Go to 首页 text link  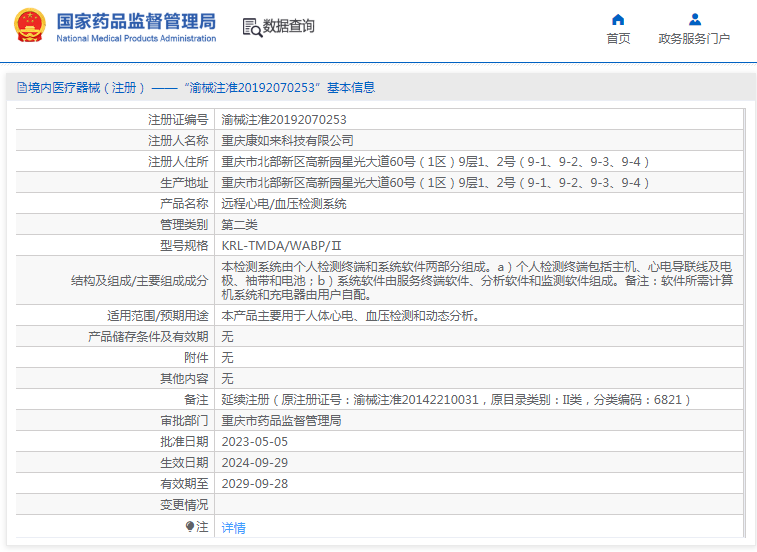(x=618, y=39)
